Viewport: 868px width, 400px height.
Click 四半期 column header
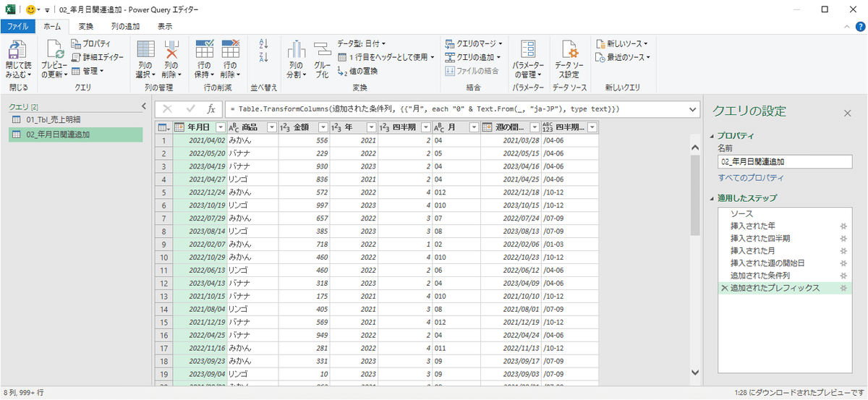[x=405, y=127]
